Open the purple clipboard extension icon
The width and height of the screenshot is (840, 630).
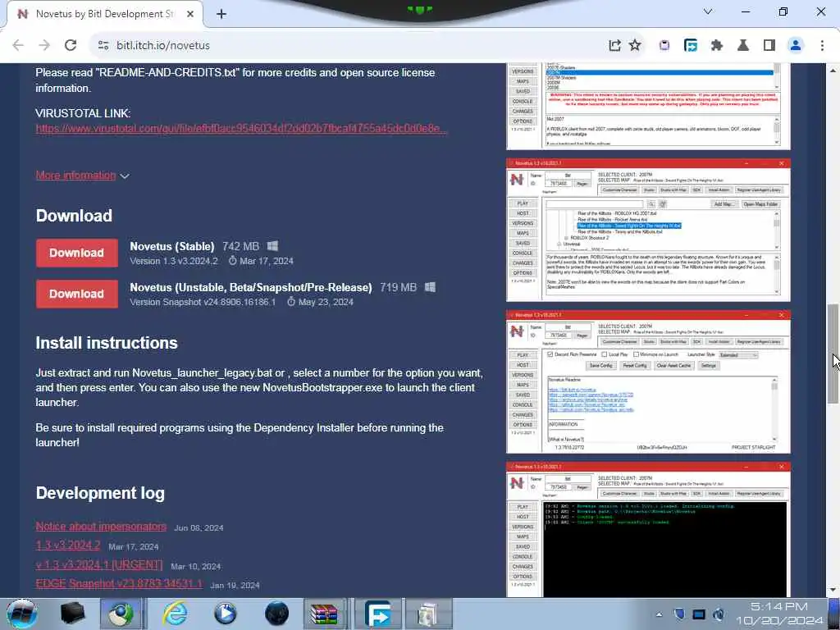pyautogui.click(x=664, y=46)
